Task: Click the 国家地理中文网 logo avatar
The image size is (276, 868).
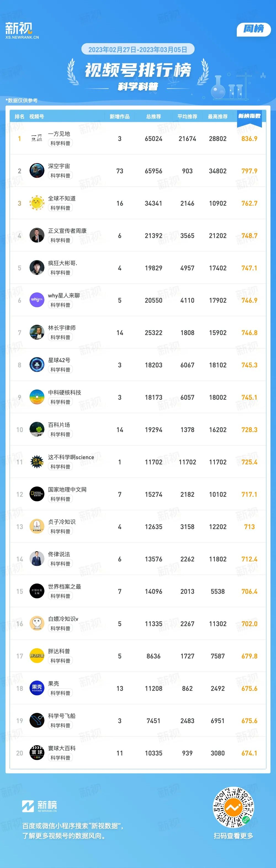Action: coord(37,494)
